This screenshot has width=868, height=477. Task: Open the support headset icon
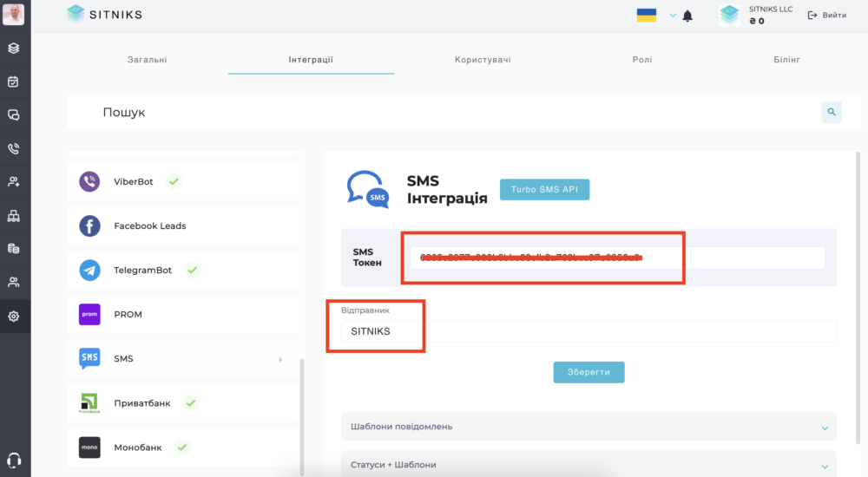point(14,460)
